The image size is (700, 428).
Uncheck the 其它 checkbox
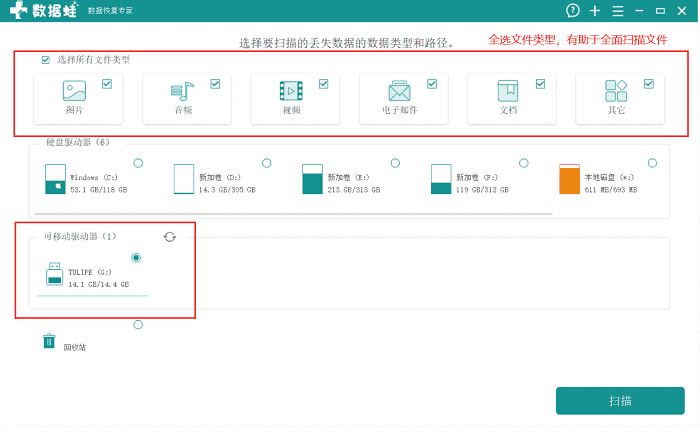[649, 84]
